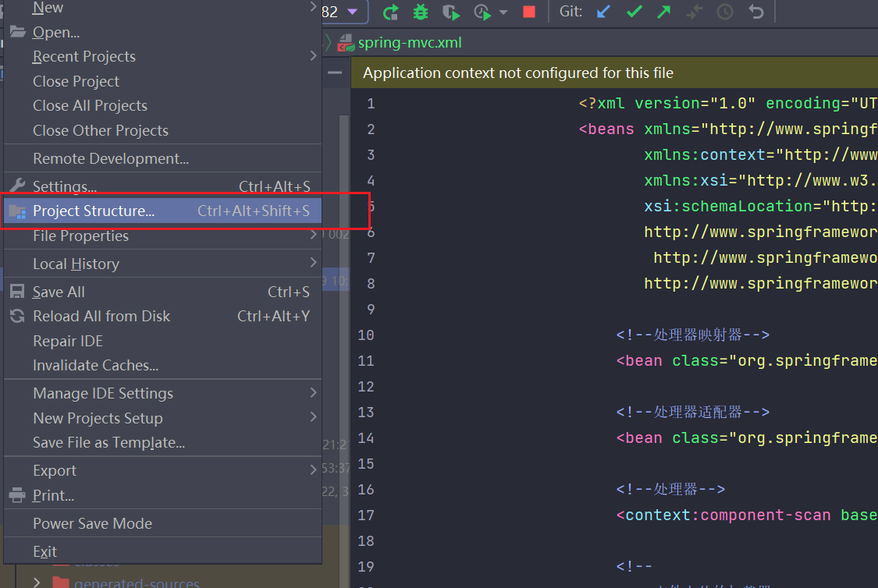Viewport: 878px width, 588px height.
Task: Click xsi:schemaLocation attribute text
Action: click(728, 207)
